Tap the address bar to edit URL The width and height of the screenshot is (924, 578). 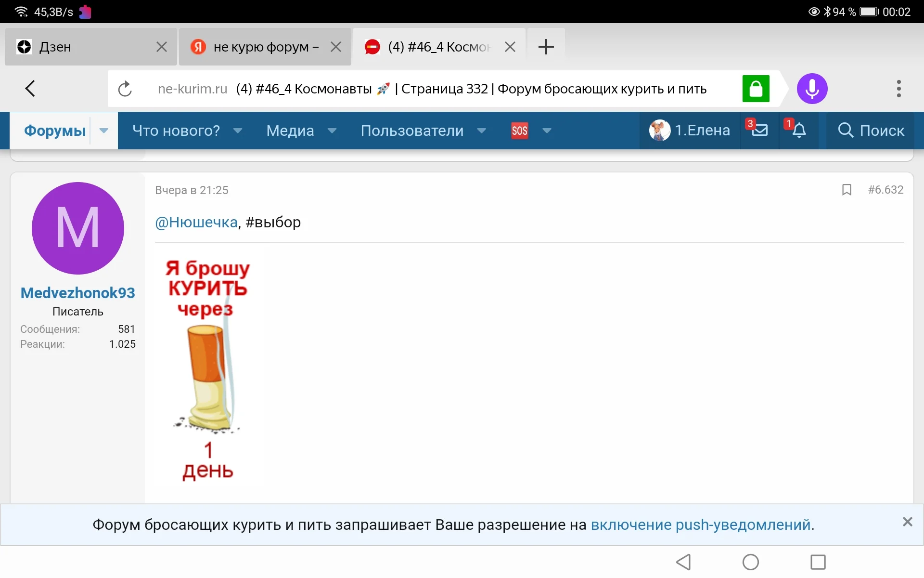[433, 88]
